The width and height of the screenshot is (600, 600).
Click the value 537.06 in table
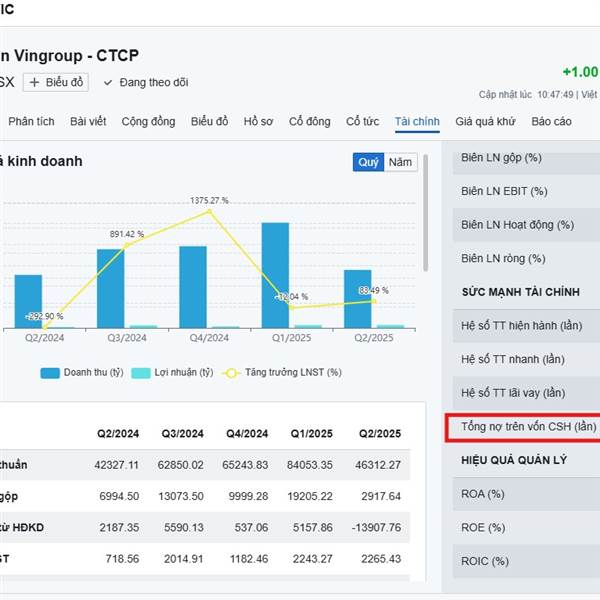(x=251, y=528)
